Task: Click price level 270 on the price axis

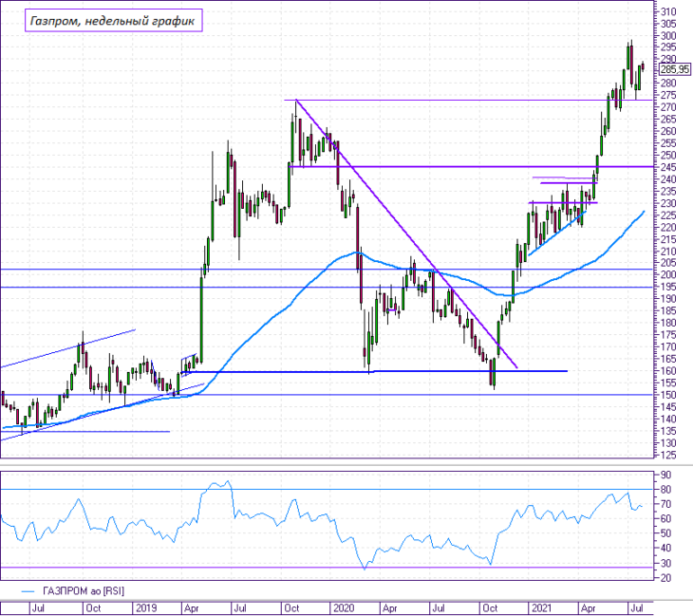Action: pos(668,107)
